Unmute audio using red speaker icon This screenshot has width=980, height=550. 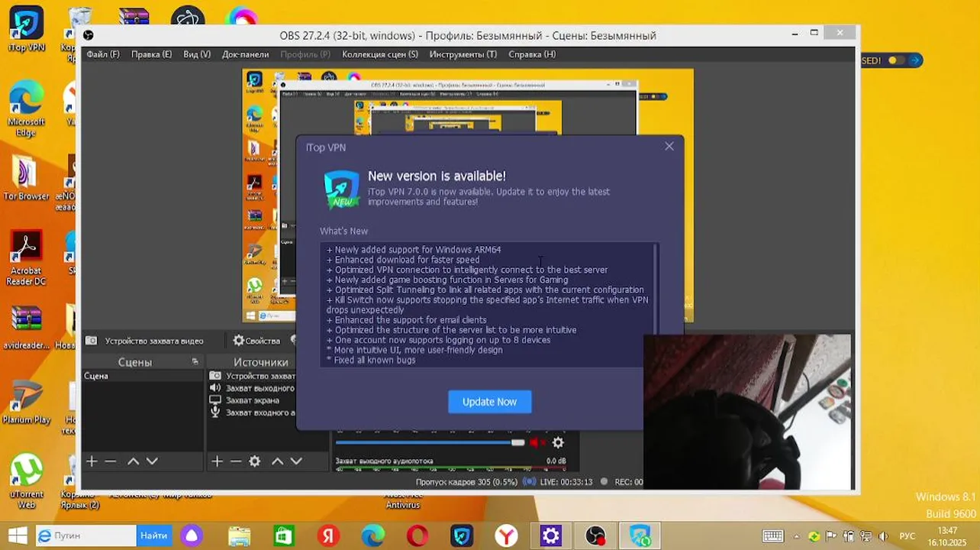538,442
